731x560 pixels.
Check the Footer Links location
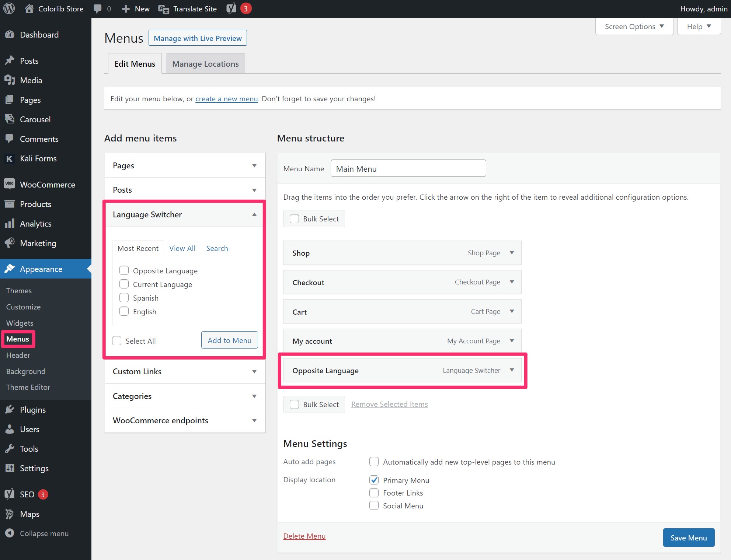(x=374, y=493)
